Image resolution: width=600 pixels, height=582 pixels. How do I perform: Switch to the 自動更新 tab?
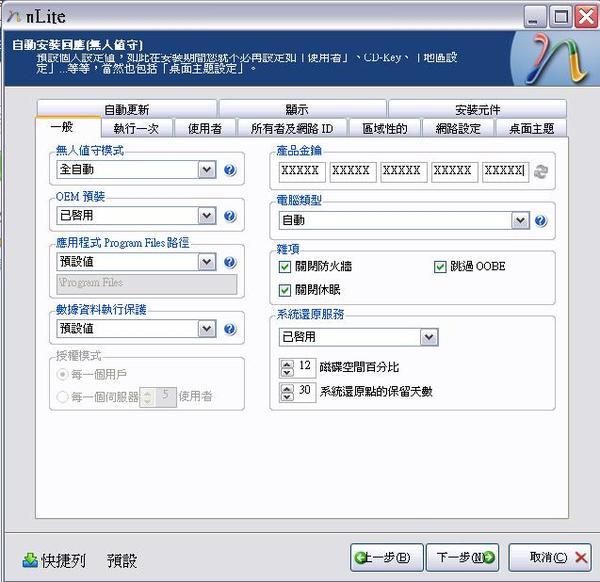click(127, 109)
